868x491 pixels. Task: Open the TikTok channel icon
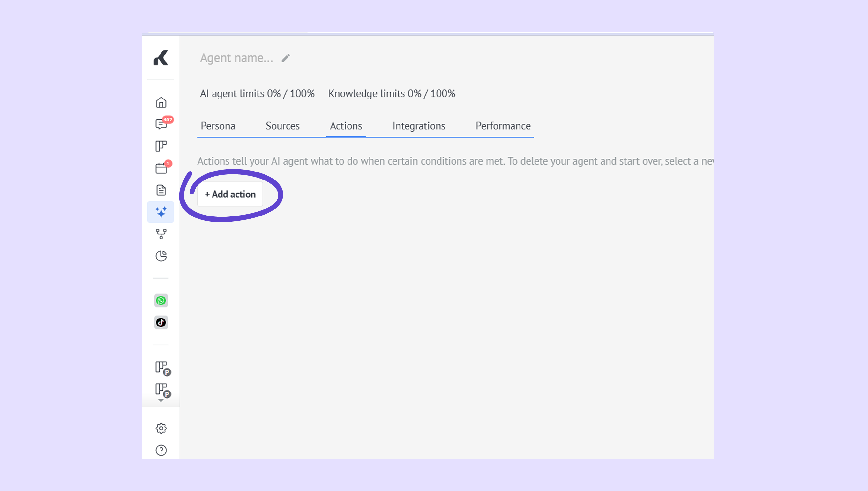click(x=161, y=322)
